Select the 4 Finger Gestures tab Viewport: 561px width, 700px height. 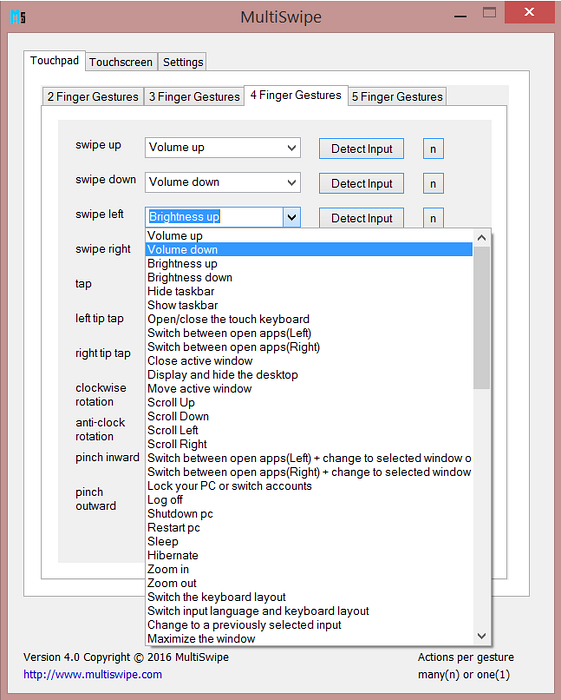296,95
